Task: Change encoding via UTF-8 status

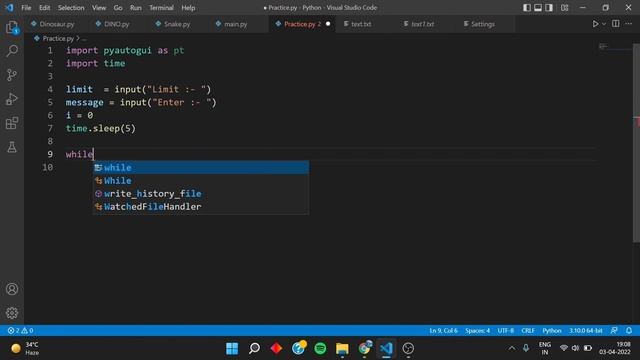Action: (x=505, y=331)
